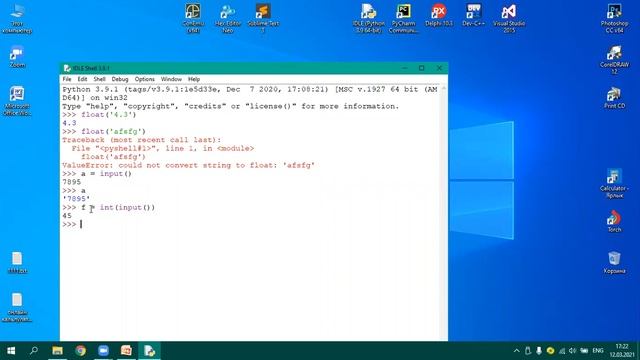This screenshot has height=360, width=640.
Task: Select the PyCharm Community desktop icon
Action: tap(403, 19)
